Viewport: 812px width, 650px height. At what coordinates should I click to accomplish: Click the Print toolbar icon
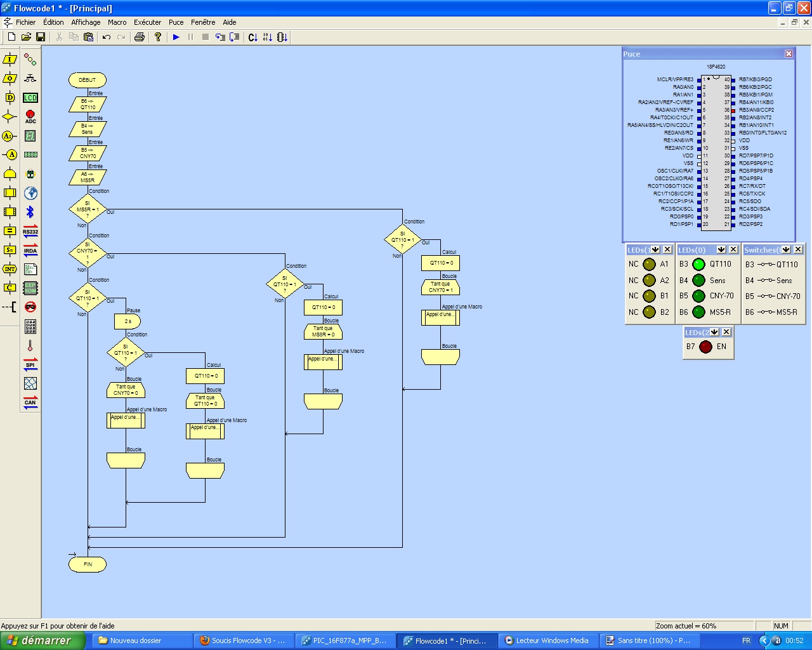click(140, 37)
